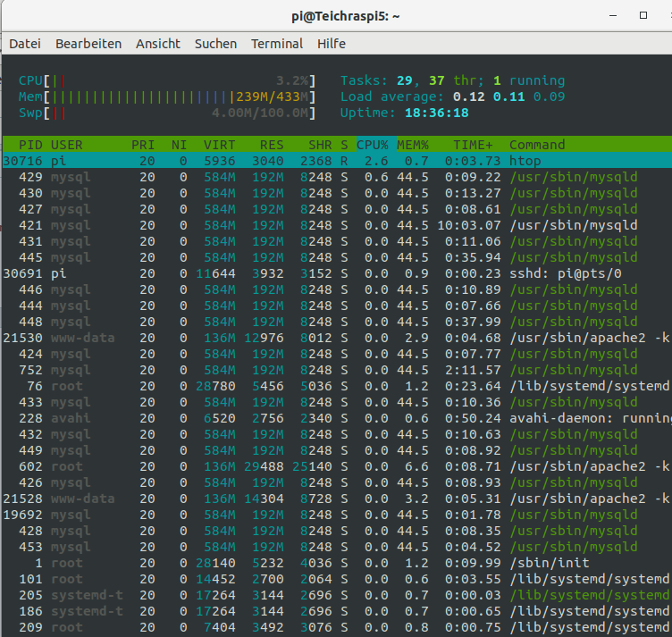672x637 pixels.
Task: Click the Load average 0.12 value
Action: [x=469, y=96]
